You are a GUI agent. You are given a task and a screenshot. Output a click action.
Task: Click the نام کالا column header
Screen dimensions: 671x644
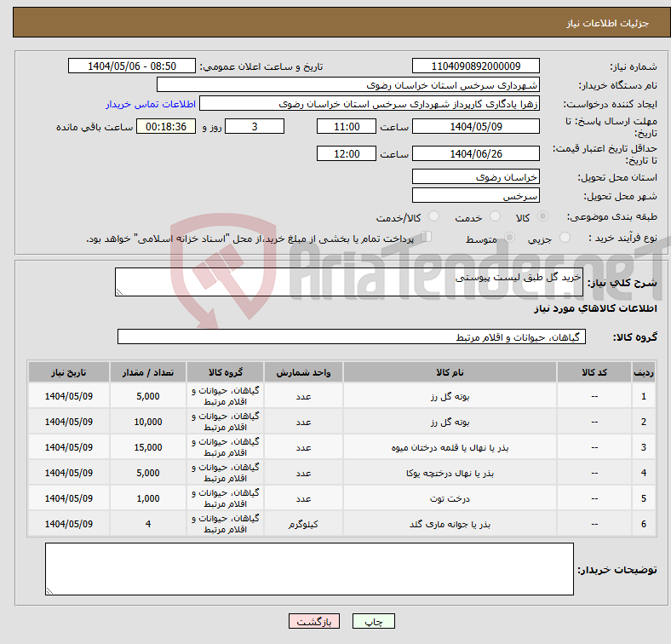tap(450, 372)
